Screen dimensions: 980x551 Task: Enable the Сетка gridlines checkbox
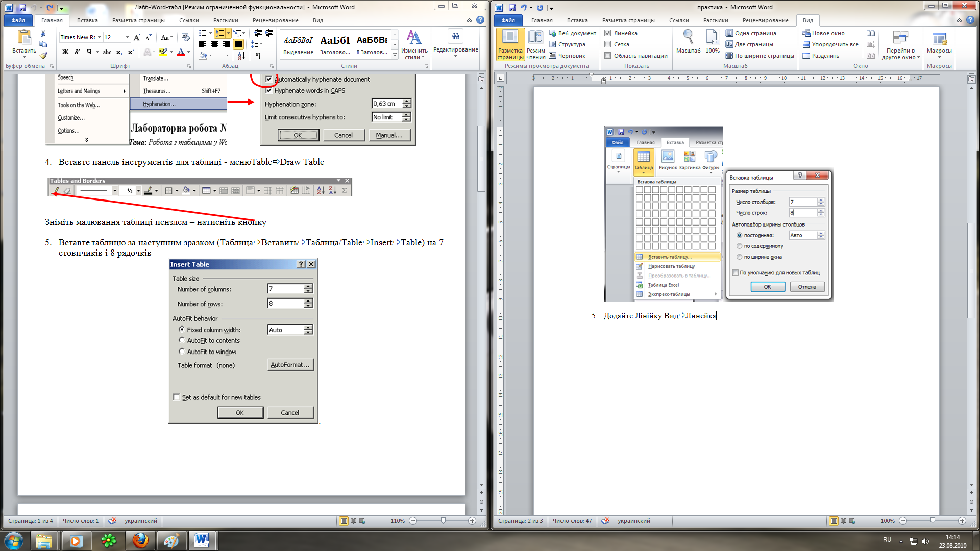(x=608, y=44)
